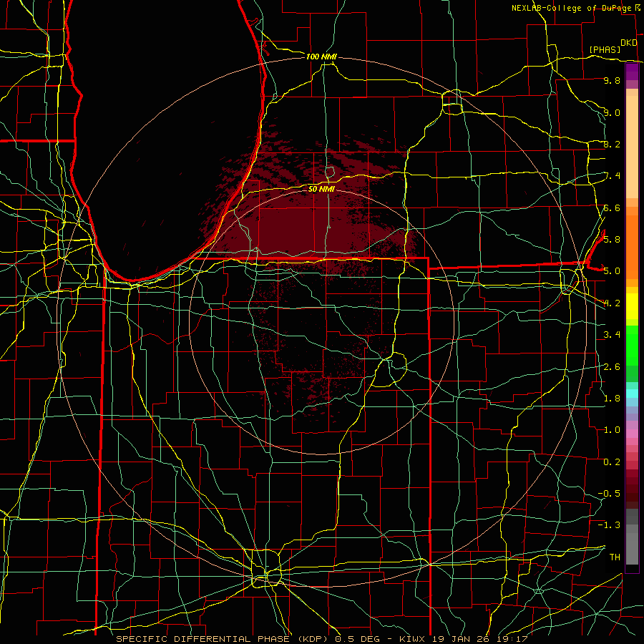Click the 2.6 scale value
This screenshot has height=644, width=644.
click(612, 367)
